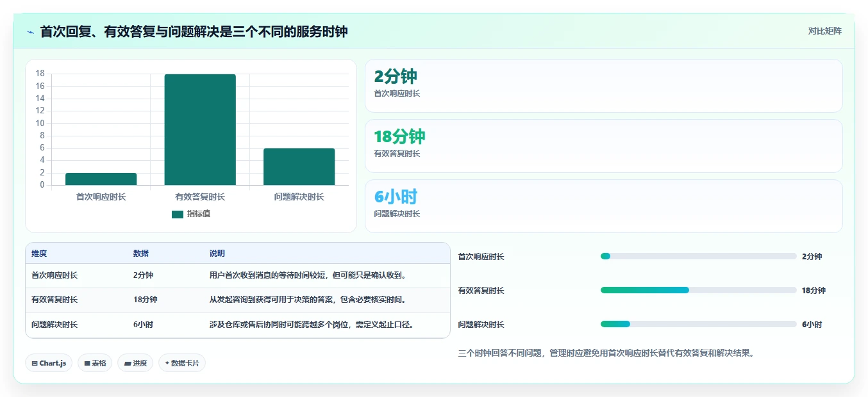Click the 首次响应时长 bar in chart

[x=101, y=179]
